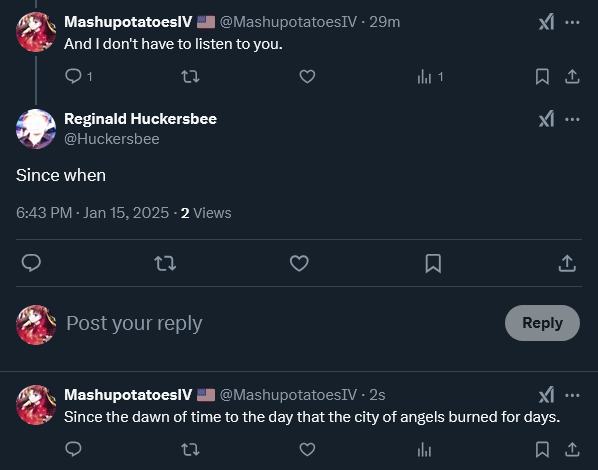Bookmark the 29m MashupotatoesIV post

point(542,77)
